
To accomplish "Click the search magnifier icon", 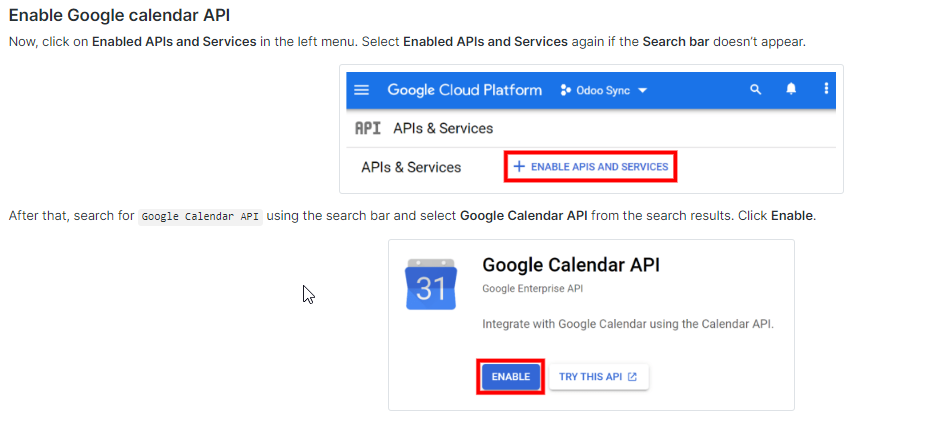I will click(756, 90).
